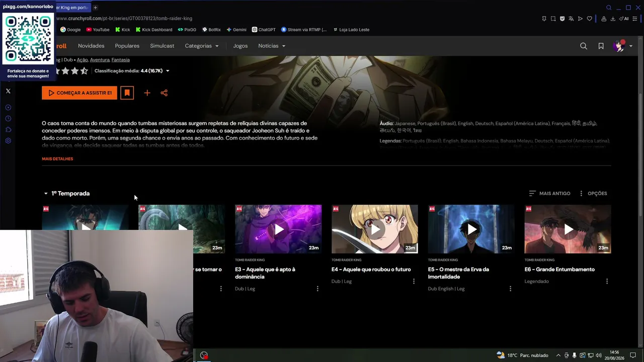Click the browser pin icon in address bar

pos(544,19)
